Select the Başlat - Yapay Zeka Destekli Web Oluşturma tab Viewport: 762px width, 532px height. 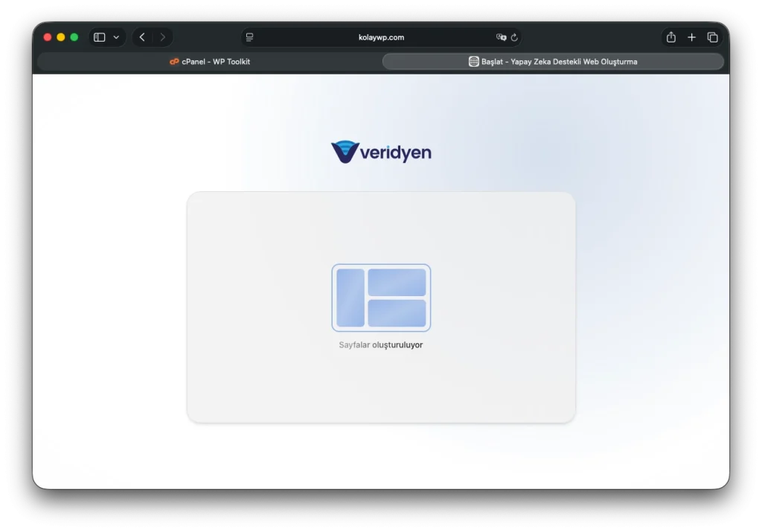point(553,62)
